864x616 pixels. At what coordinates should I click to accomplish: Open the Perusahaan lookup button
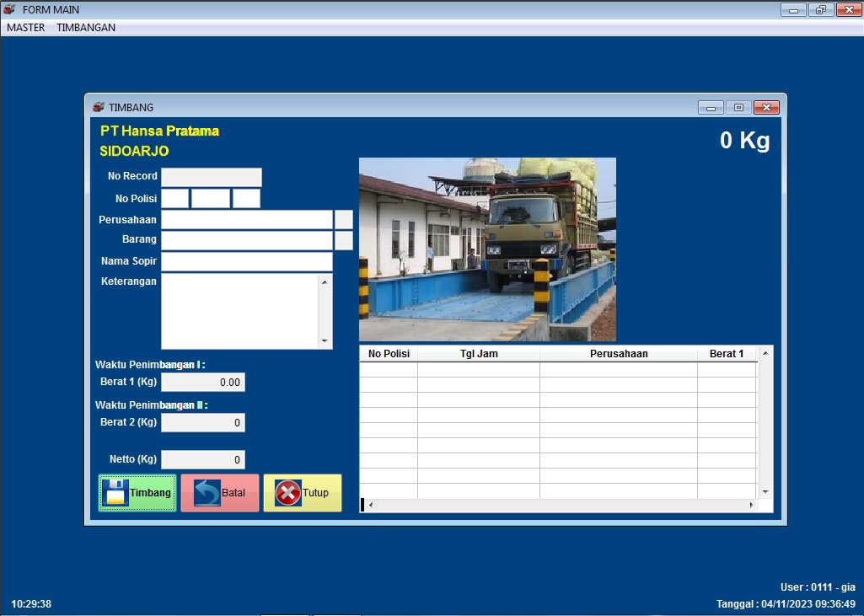tap(343, 219)
